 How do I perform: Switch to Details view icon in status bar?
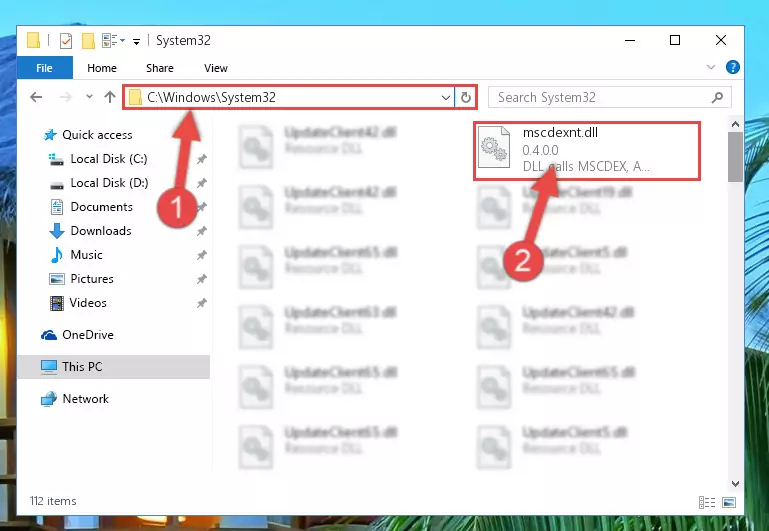click(x=707, y=502)
